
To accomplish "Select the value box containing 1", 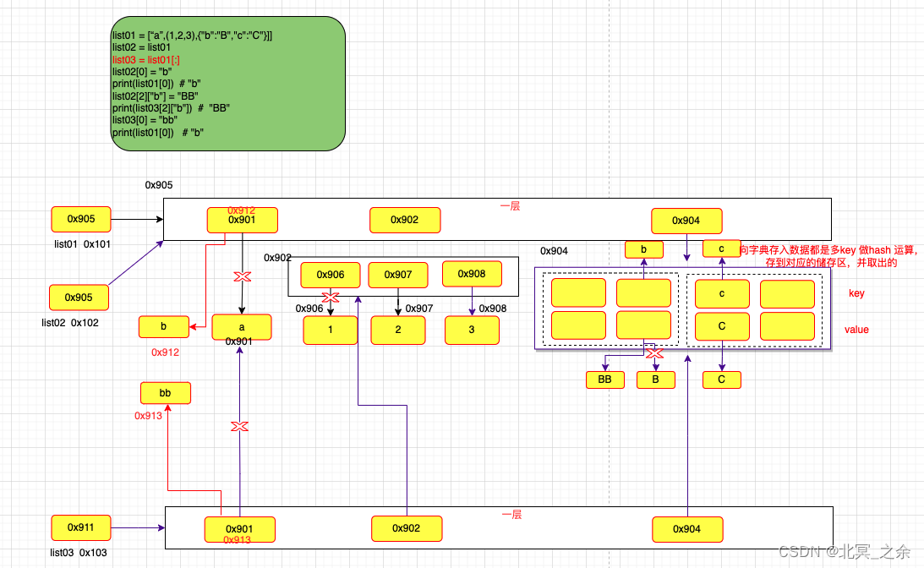I will (331, 330).
